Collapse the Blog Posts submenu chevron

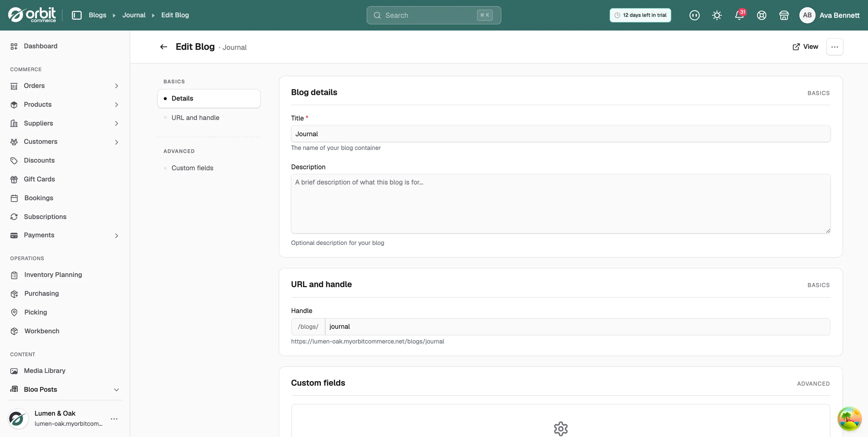click(x=116, y=390)
